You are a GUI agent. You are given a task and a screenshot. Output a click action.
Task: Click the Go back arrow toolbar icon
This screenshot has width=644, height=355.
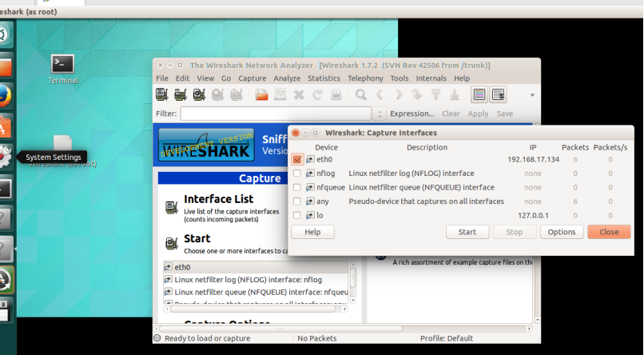(x=380, y=95)
